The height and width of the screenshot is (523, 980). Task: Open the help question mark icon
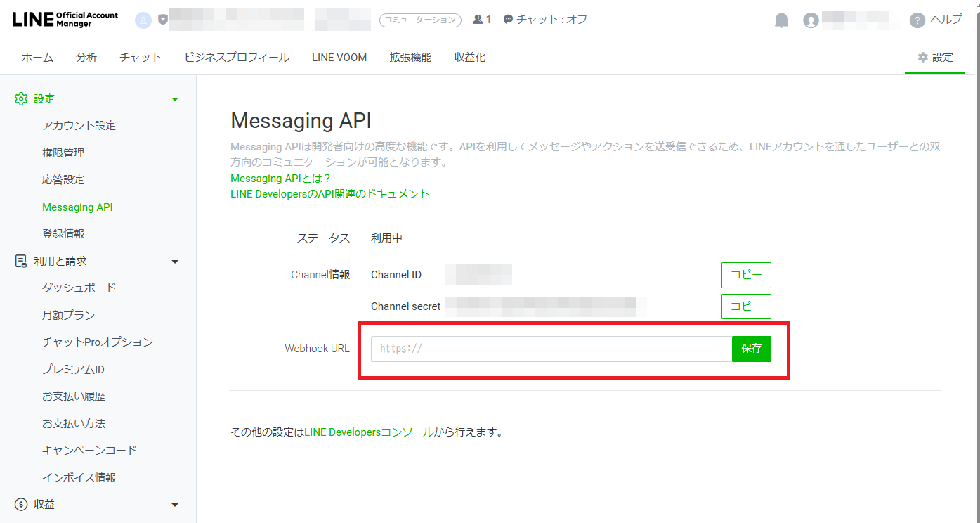(x=917, y=20)
